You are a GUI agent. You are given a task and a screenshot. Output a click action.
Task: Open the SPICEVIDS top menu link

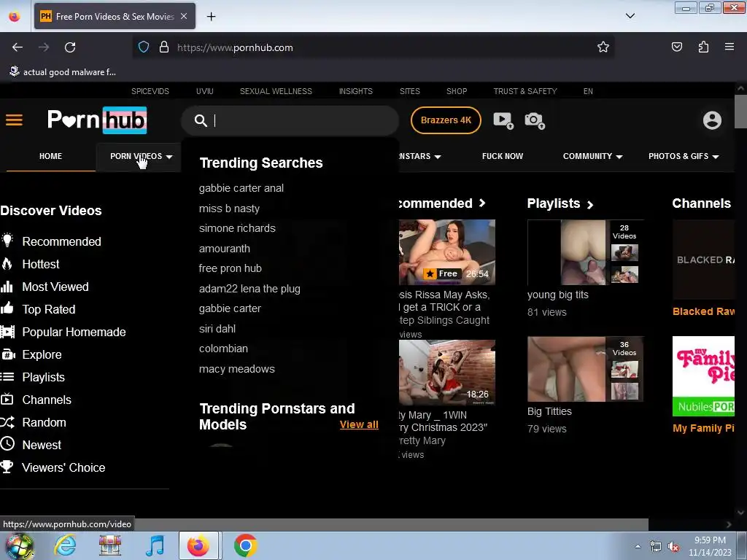point(150,91)
